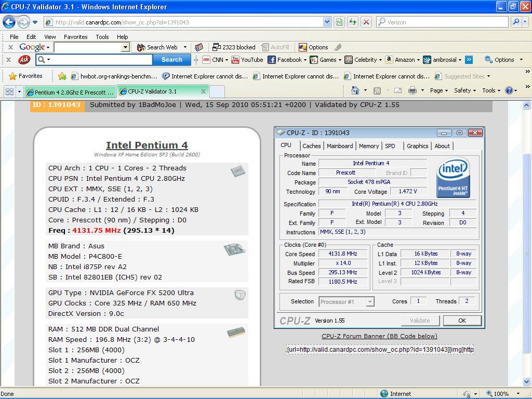Click the blue Help question mark icon
Viewport: 532px width, 399px height.
[509, 90]
